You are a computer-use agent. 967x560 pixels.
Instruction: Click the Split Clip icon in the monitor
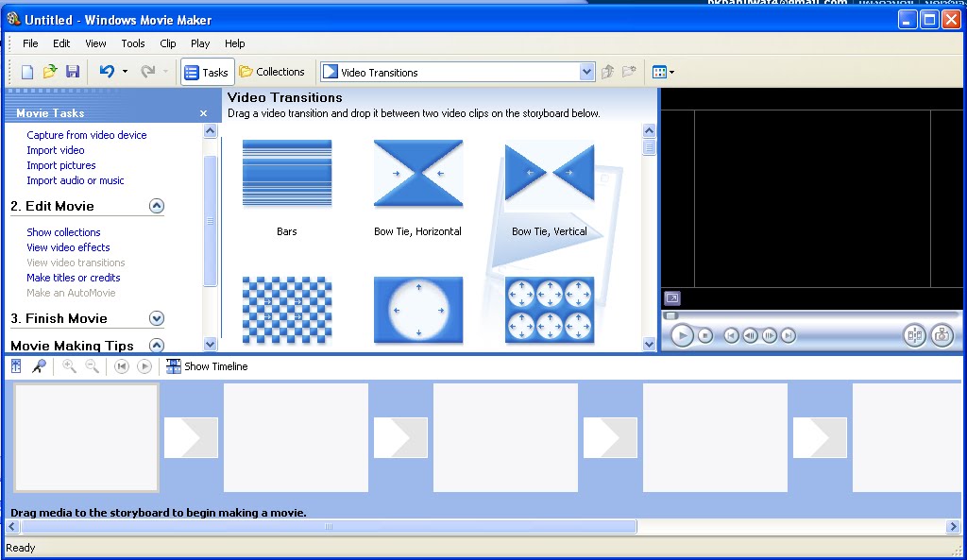(x=914, y=335)
